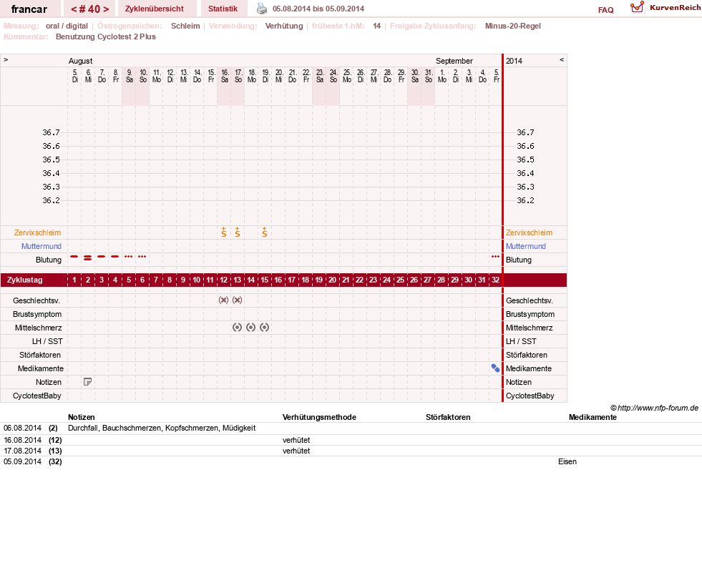Click the Zervixschleim S+ symbol on August 16
Screen dimensions: 702x588
point(224,232)
